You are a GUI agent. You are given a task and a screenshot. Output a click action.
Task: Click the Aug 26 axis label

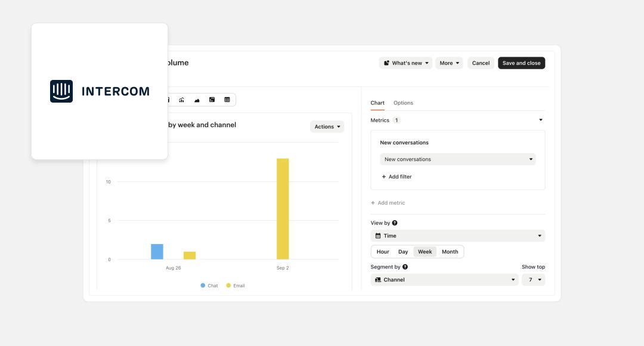click(x=174, y=268)
